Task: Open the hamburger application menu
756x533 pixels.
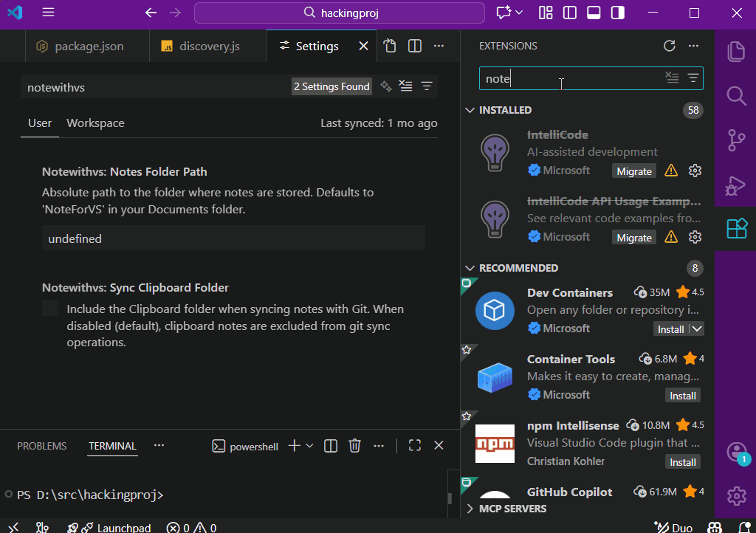Action: pos(48,13)
